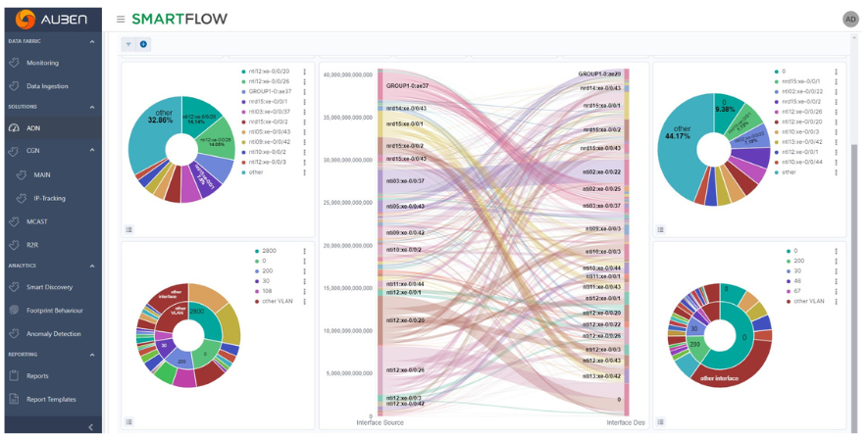Open Anomaly Detection analytics
Viewport: 868px width, 437px height.
53,334
